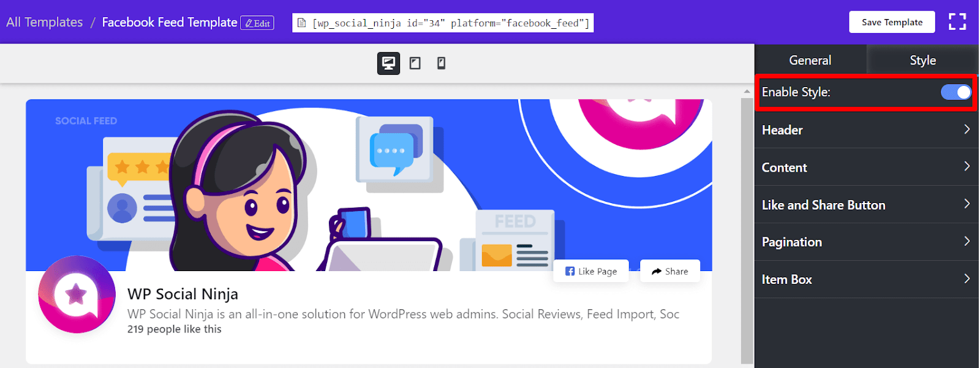The height and width of the screenshot is (368, 980).
Task: Expand the Item Box style section
Action: point(866,280)
